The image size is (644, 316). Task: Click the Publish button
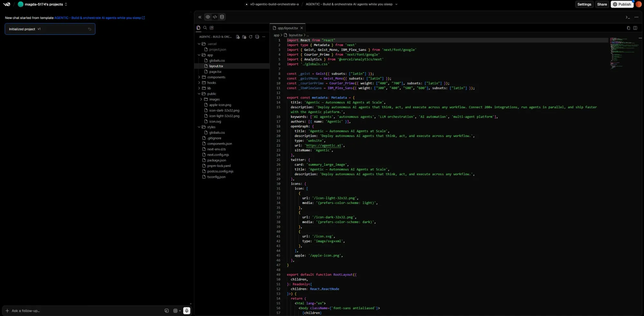pos(622,4)
